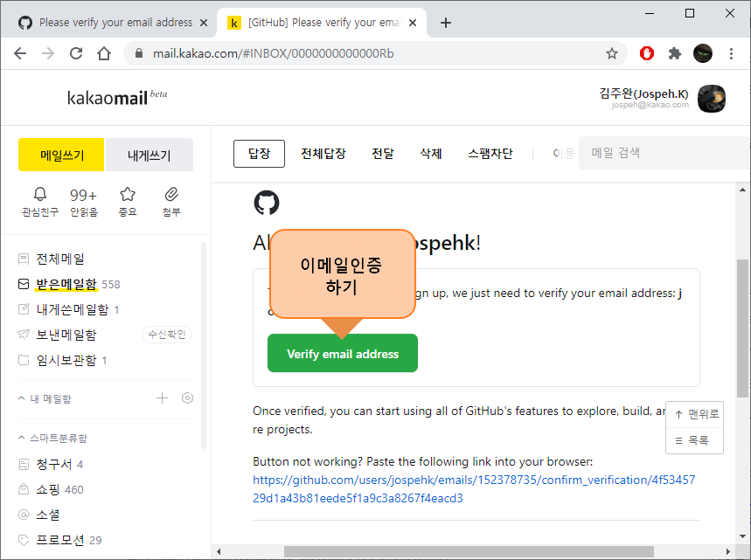The width and height of the screenshot is (751, 560).
Task: Reload the page with the refresh icon
Action: coord(76,53)
